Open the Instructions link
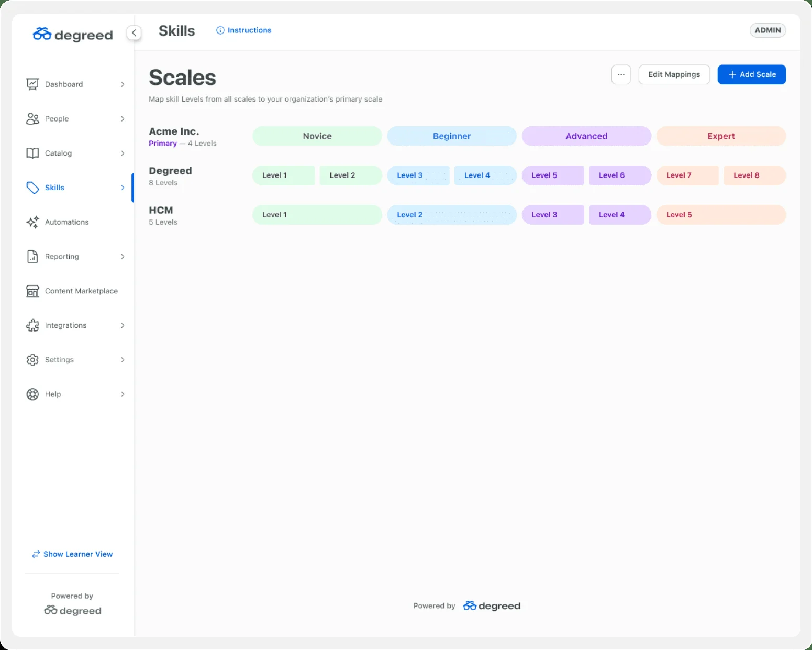 (250, 30)
